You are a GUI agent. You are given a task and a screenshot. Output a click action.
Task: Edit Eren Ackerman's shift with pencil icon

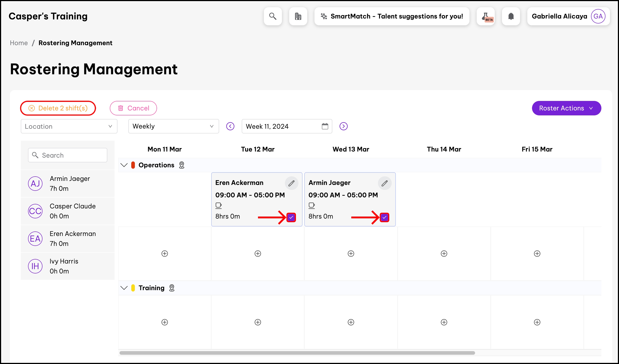[291, 183]
